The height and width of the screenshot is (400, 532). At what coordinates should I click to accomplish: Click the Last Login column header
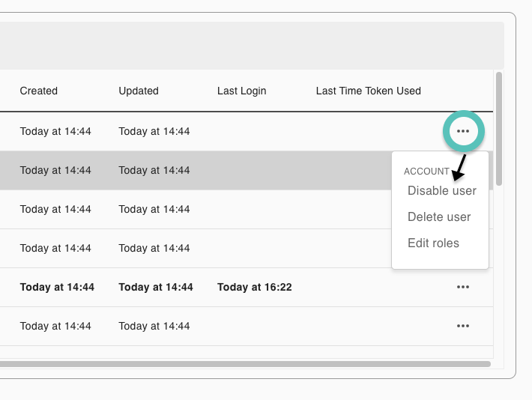coord(241,91)
